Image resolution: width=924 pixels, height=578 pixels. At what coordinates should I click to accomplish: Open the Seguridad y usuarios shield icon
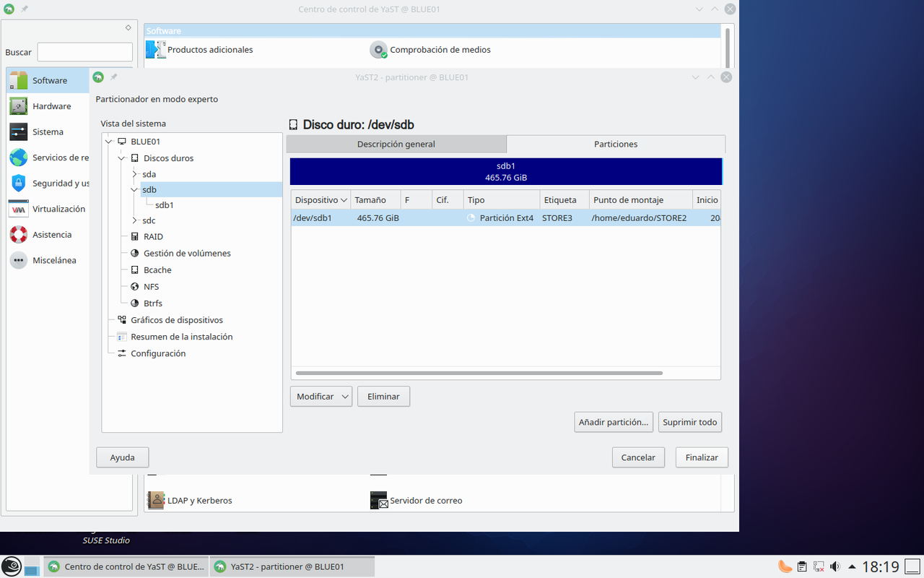[18, 183]
